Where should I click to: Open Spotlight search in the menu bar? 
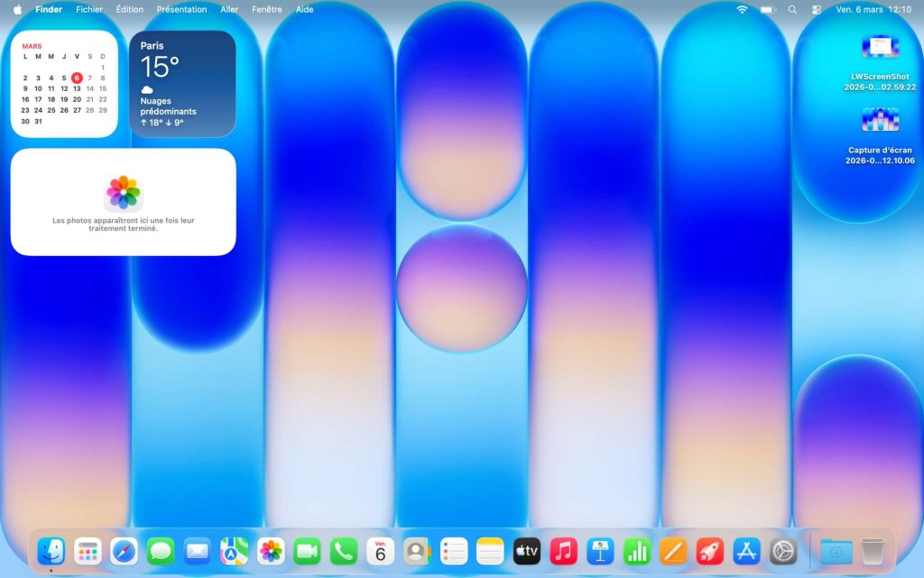(x=791, y=10)
